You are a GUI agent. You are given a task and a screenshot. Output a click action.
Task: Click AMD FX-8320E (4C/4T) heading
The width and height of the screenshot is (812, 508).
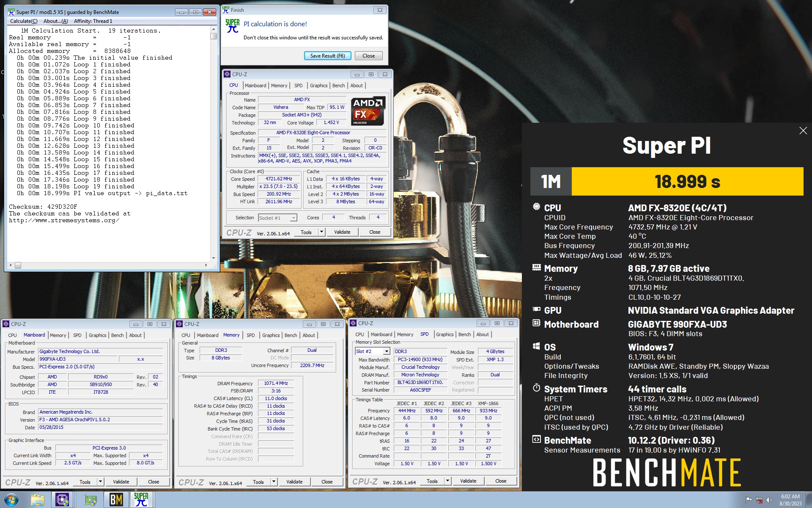(677, 208)
